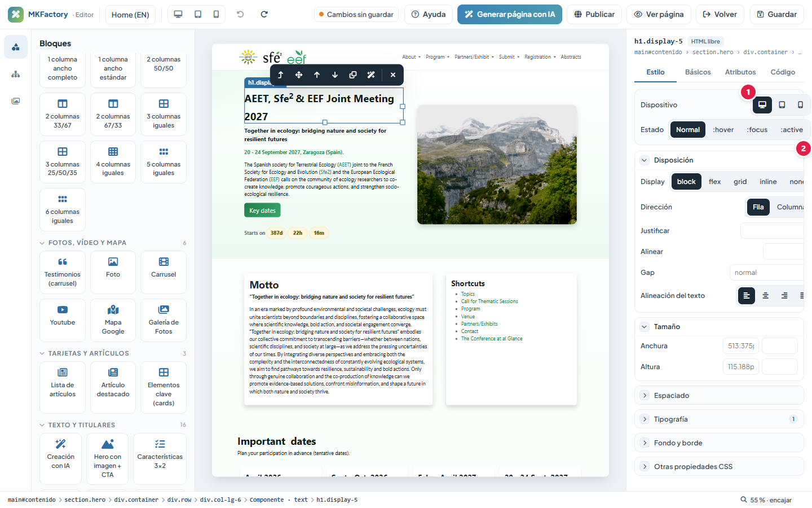
Task: Save with the Guardar button
Action: point(777,14)
